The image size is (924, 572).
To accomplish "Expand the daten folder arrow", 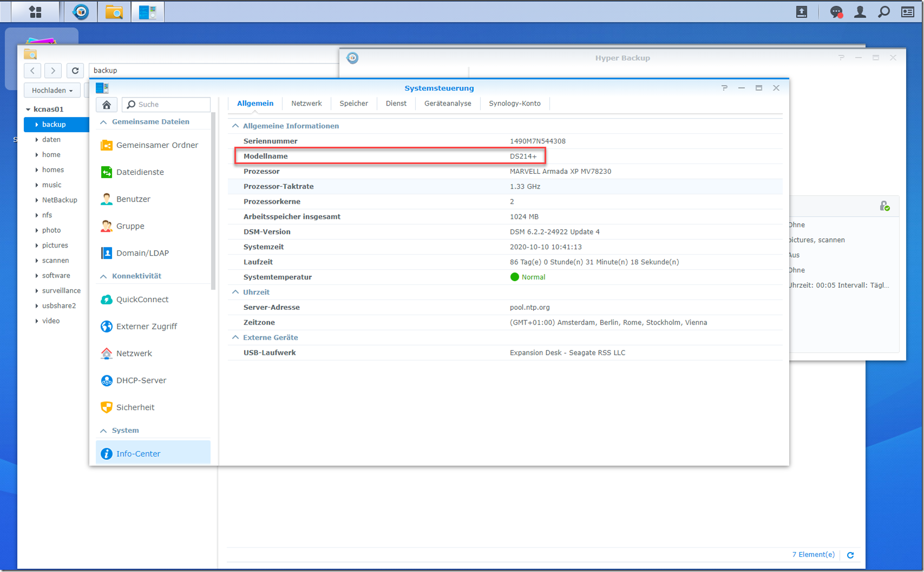I will pyautogui.click(x=36, y=140).
